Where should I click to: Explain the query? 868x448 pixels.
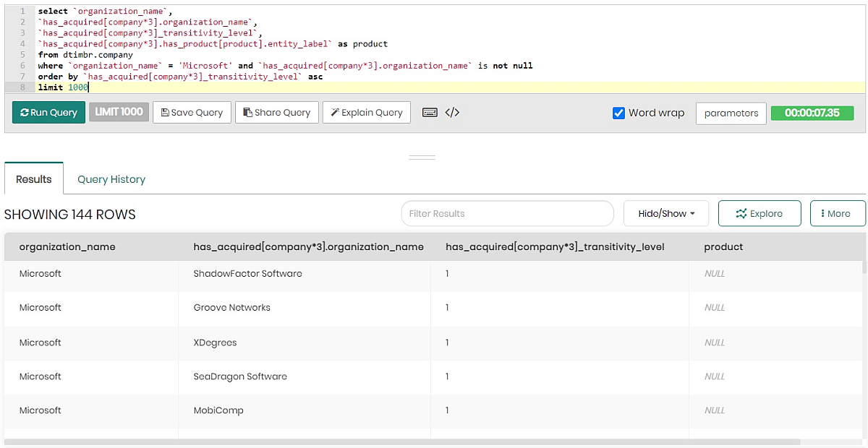click(367, 113)
